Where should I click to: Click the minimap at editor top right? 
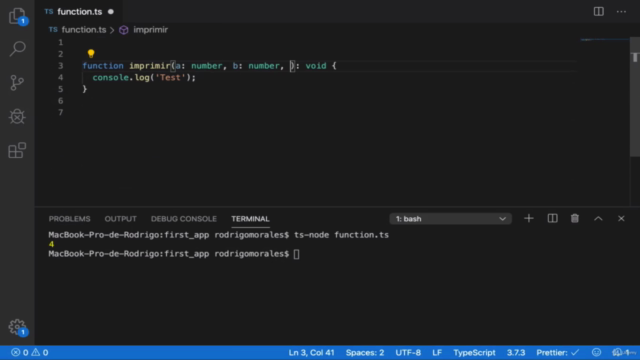pos(604,40)
